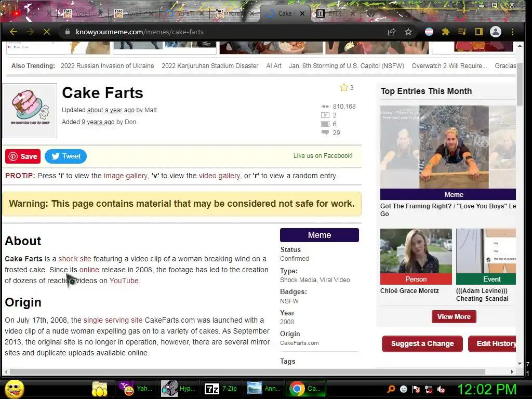
Task: Click the 2022 Russian Invasion of Ukraine trend
Action: pos(107,66)
